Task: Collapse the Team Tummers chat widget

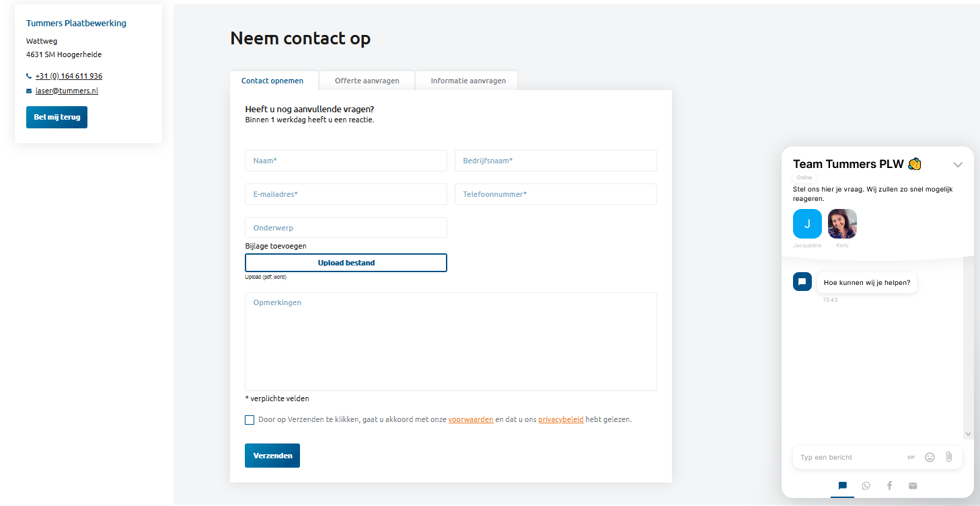Action: click(958, 165)
